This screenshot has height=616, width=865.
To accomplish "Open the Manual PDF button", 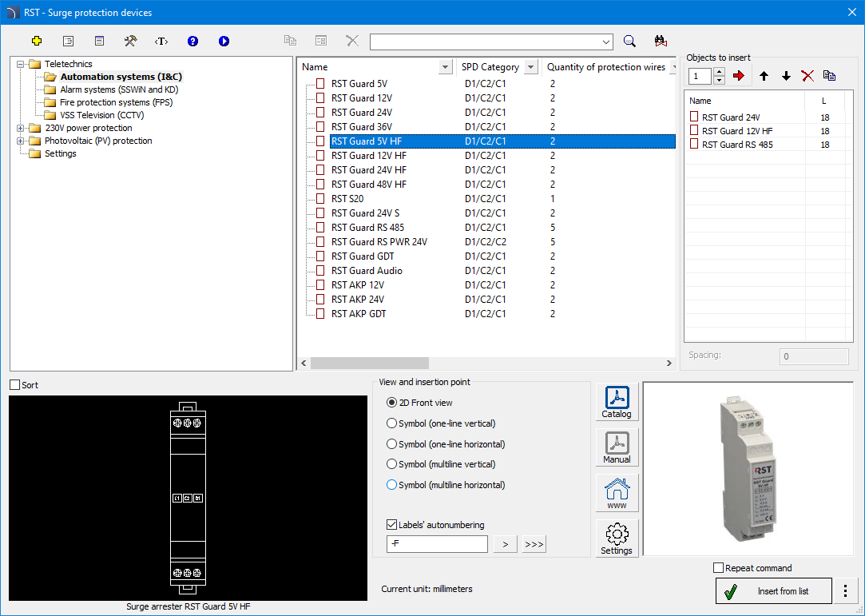I will pyautogui.click(x=617, y=447).
